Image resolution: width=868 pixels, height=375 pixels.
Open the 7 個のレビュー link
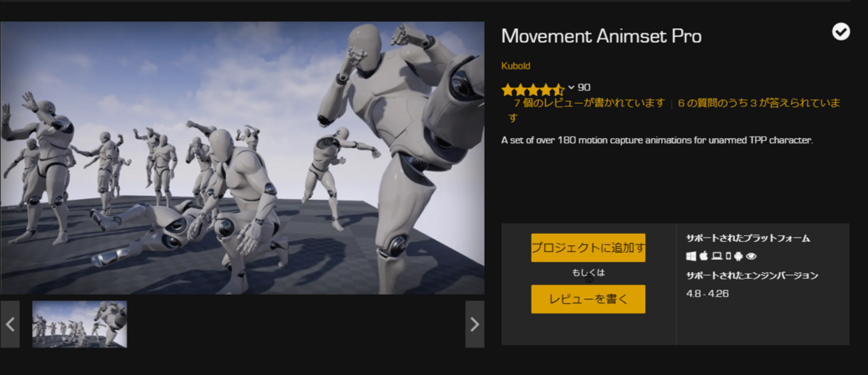(x=589, y=103)
